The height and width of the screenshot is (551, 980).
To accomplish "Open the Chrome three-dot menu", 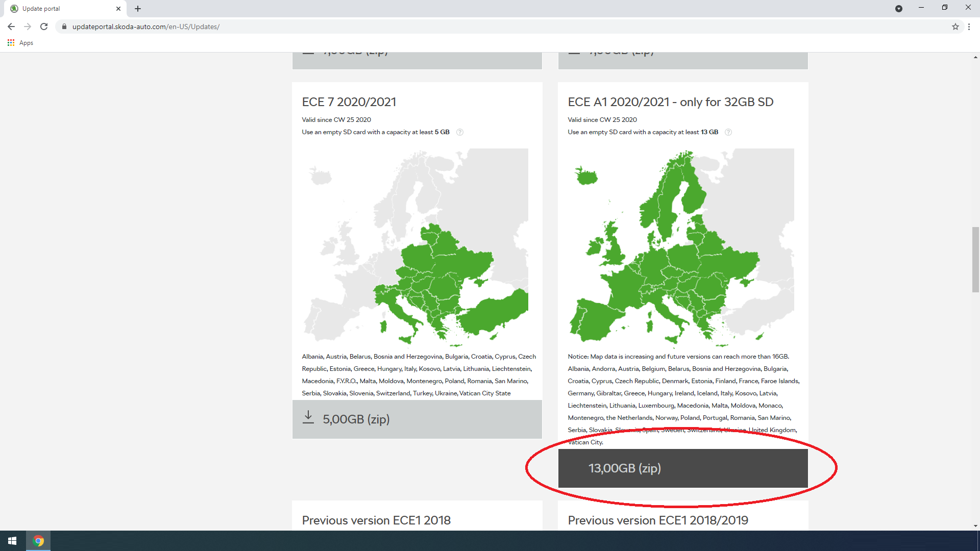I will (969, 27).
